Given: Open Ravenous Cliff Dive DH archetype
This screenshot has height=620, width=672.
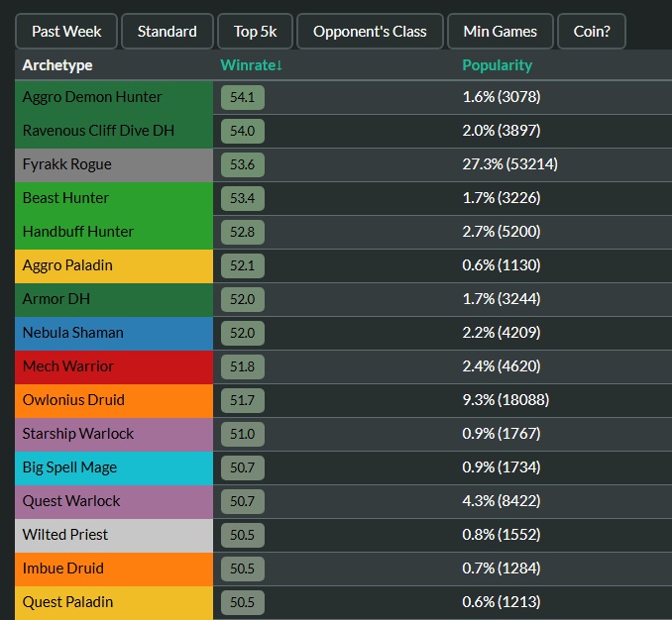Looking at the screenshot, I should [114, 131].
